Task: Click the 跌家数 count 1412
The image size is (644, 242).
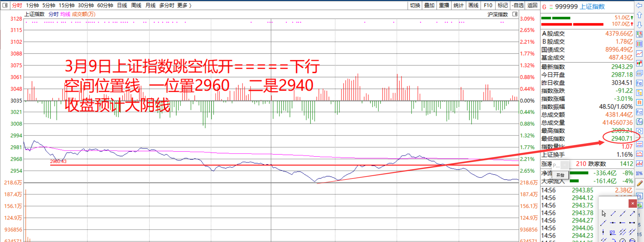Action: (x=626, y=164)
